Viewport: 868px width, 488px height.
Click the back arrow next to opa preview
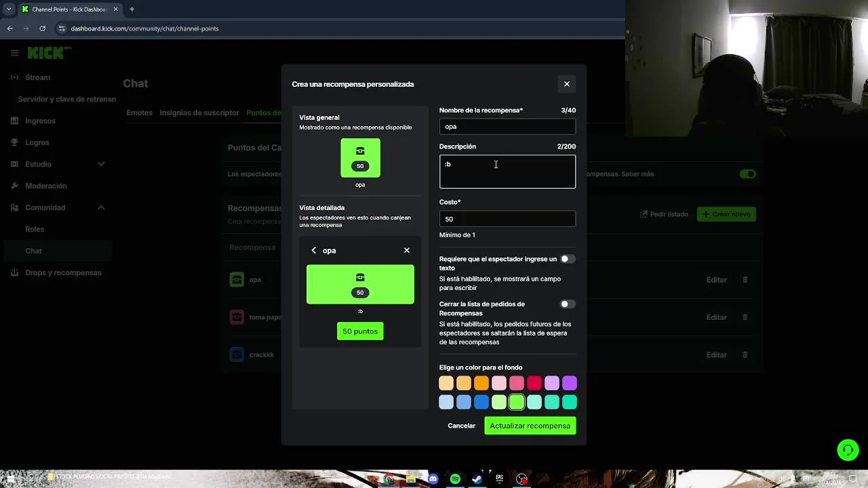coord(313,251)
